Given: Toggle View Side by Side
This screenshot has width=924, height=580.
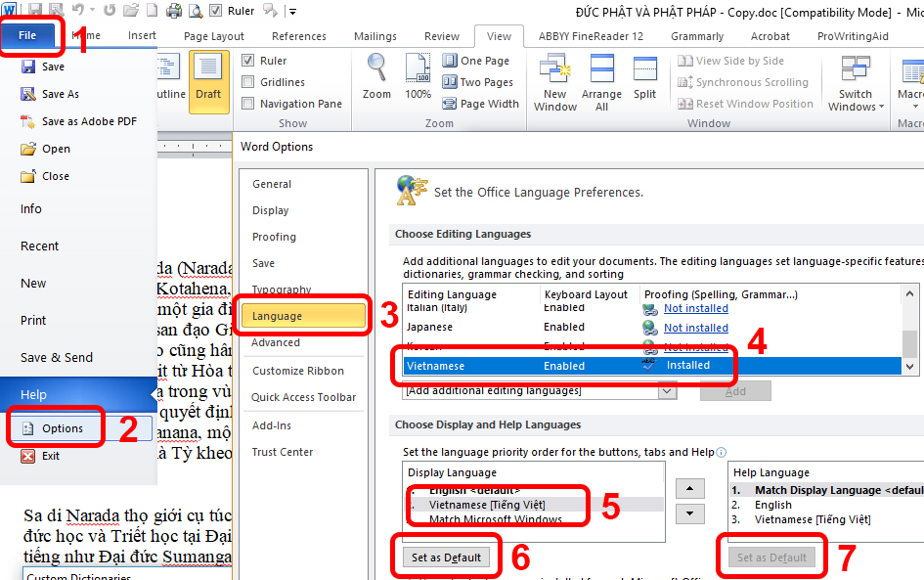Looking at the screenshot, I should tap(730, 61).
